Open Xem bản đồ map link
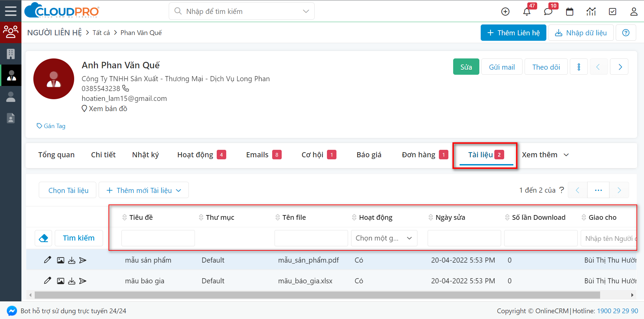 tap(104, 109)
